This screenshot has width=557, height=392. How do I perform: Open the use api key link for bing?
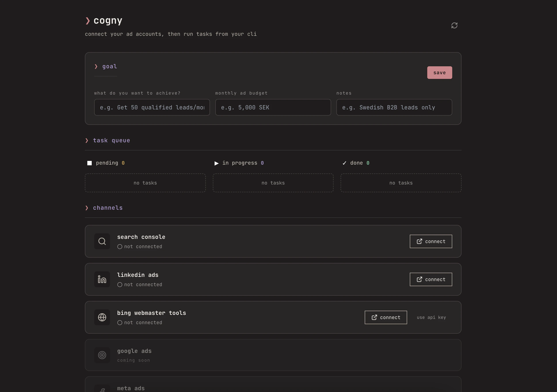click(x=431, y=317)
